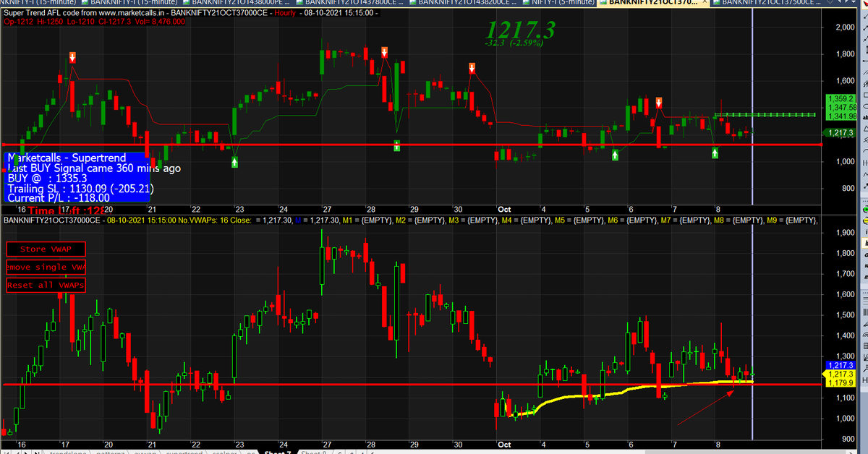This screenshot has width=868, height=454.
Task: Click the blue 1,217.3 price label in the lower pane
Action: click(x=840, y=366)
